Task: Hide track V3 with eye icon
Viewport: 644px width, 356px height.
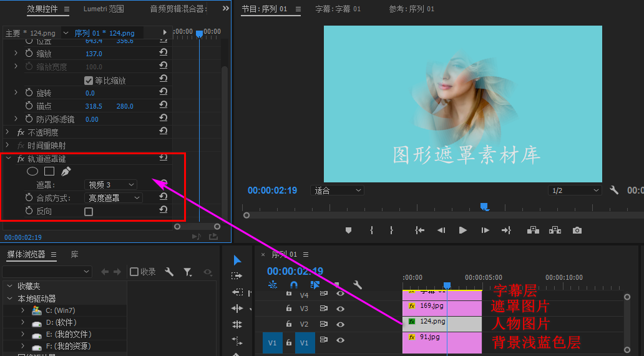Action: 340,309
